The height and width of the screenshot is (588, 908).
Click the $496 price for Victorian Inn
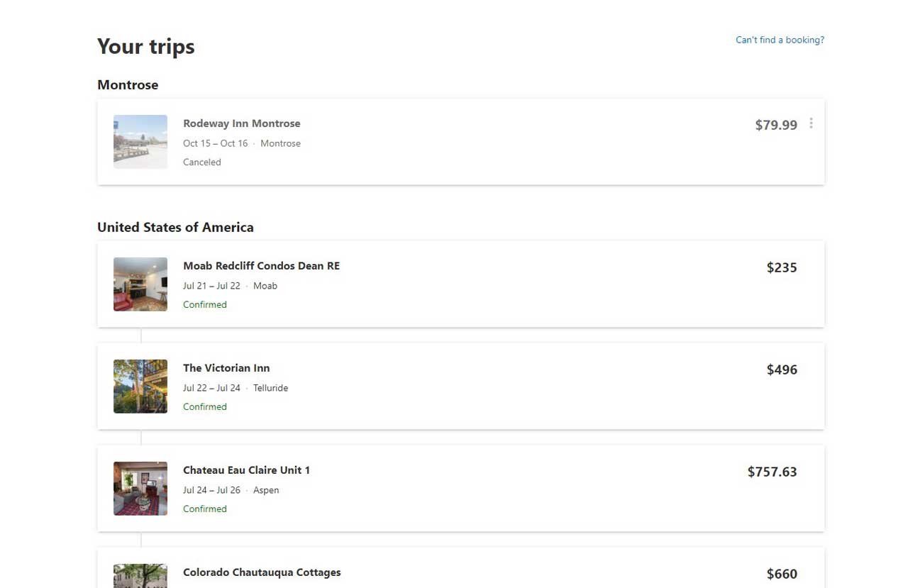pos(782,370)
